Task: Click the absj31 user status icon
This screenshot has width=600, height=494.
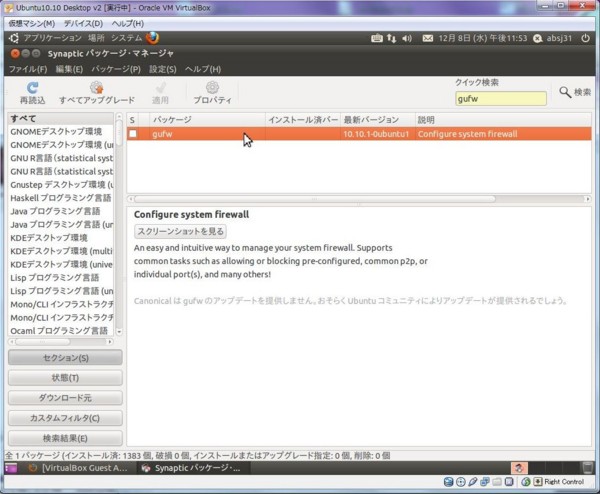Action: 538,38
